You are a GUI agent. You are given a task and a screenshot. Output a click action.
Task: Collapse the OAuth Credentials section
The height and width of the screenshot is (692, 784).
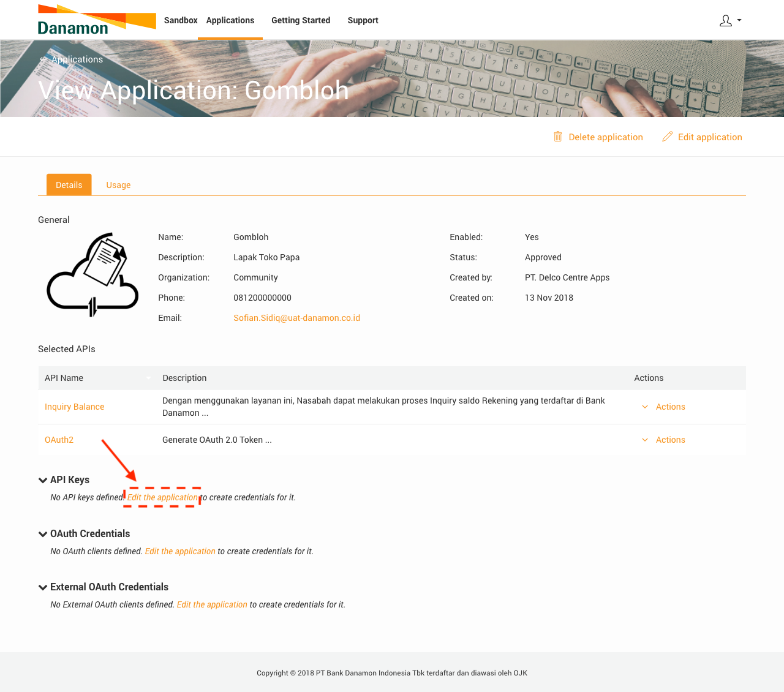click(x=43, y=534)
